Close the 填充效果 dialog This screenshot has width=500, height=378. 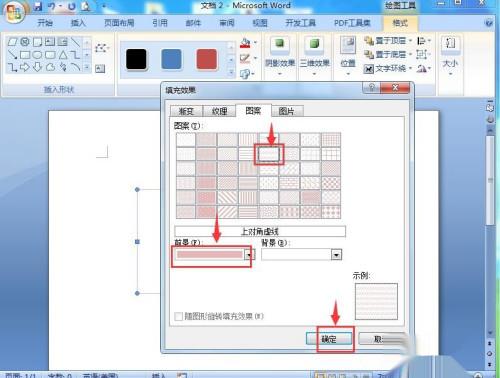pos(395,88)
